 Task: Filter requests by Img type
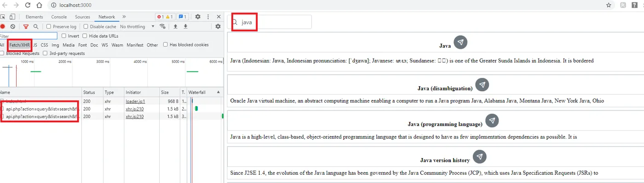pos(55,45)
